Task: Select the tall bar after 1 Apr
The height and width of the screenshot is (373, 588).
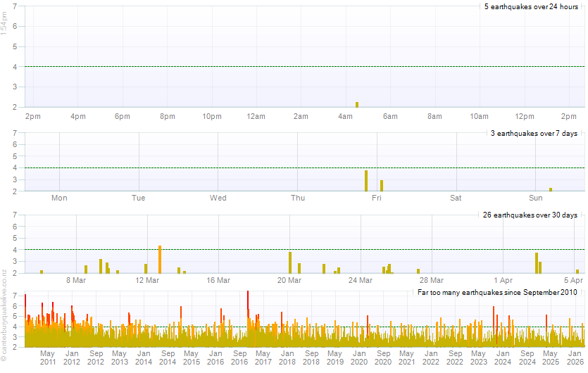Action: point(537,263)
